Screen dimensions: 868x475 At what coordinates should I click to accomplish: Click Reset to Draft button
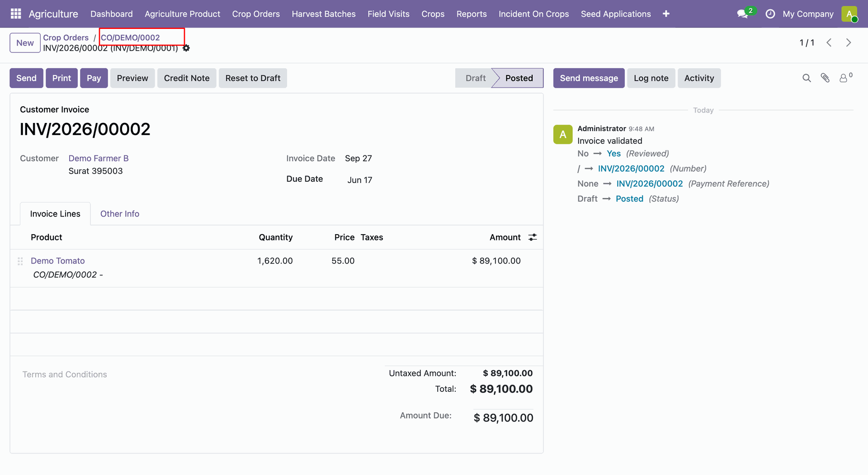pyautogui.click(x=253, y=78)
